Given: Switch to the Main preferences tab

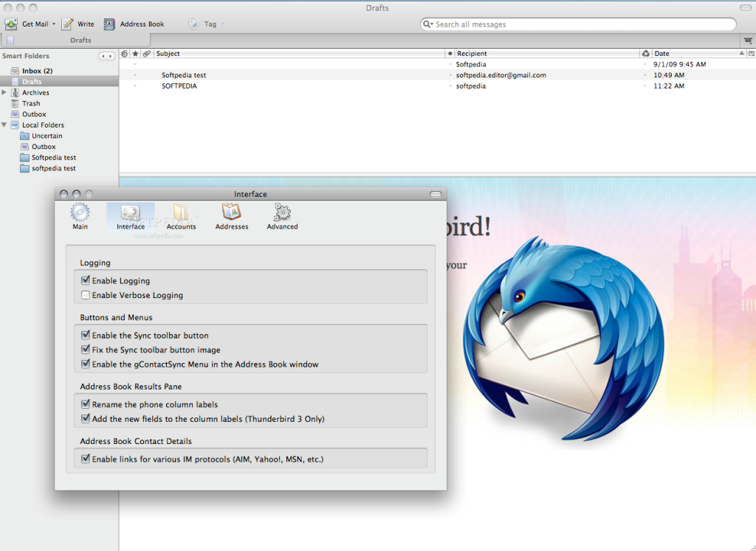Looking at the screenshot, I should click(80, 217).
